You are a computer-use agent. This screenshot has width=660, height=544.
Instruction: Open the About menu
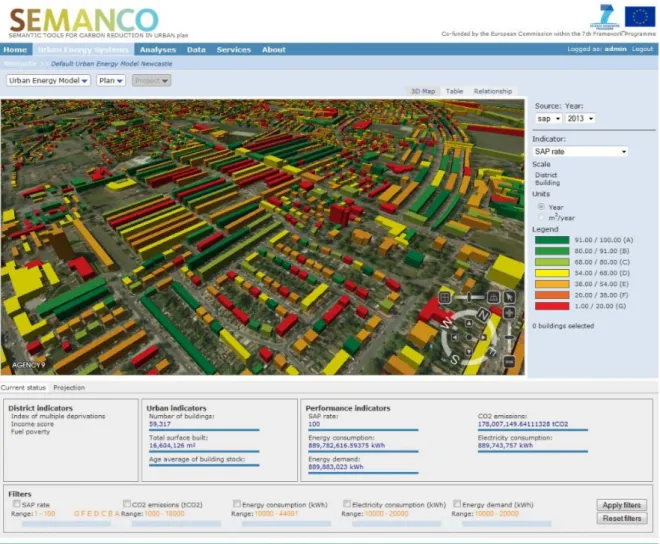274,50
